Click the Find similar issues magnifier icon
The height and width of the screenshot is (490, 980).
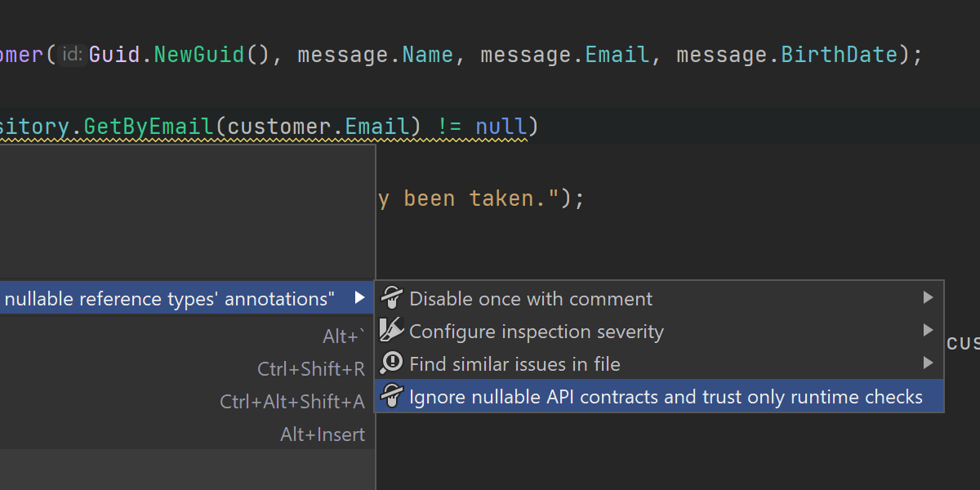pyautogui.click(x=393, y=364)
